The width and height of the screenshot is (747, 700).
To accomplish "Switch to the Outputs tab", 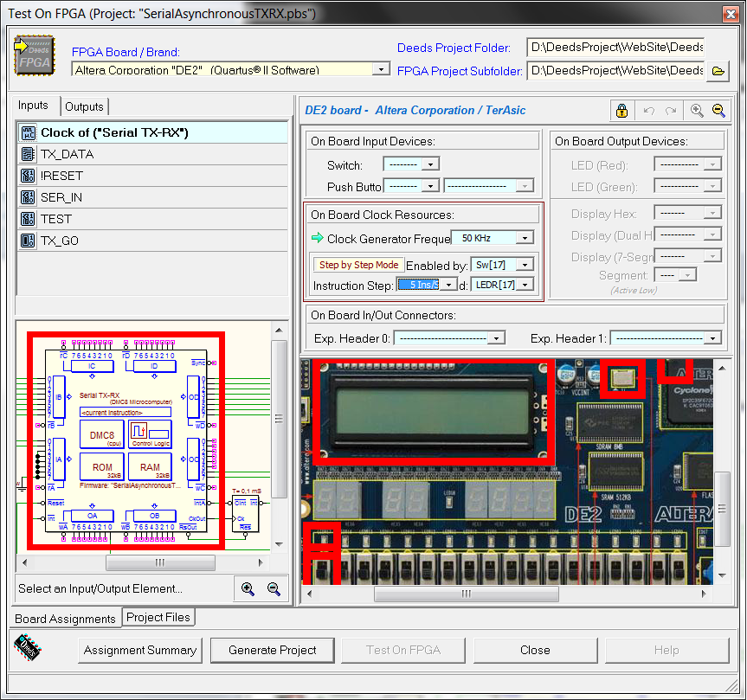I will click(x=84, y=106).
